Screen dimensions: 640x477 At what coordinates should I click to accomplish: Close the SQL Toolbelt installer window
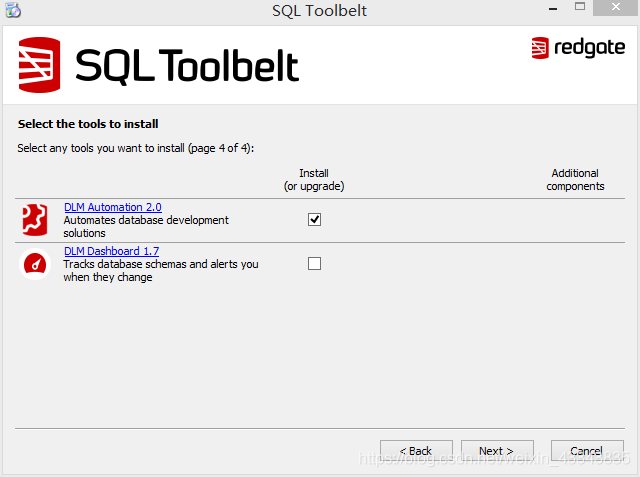pyautogui.click(x=616, y=7)
